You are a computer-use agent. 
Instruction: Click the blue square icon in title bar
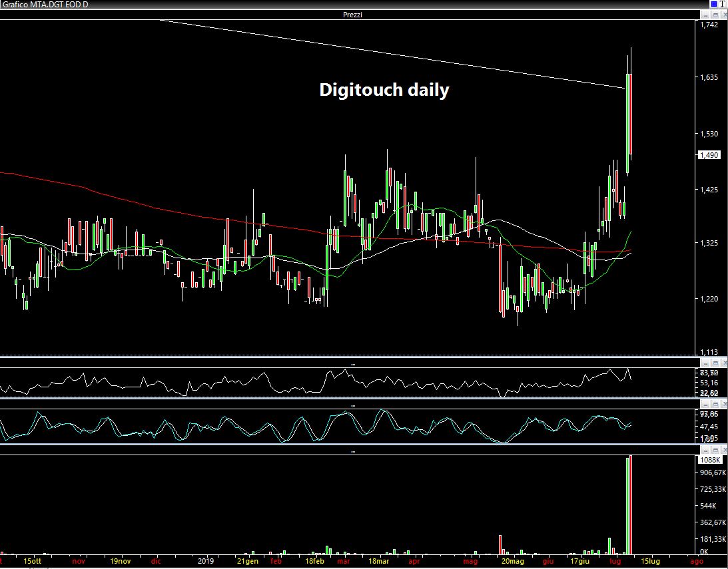tap(713, 4)
